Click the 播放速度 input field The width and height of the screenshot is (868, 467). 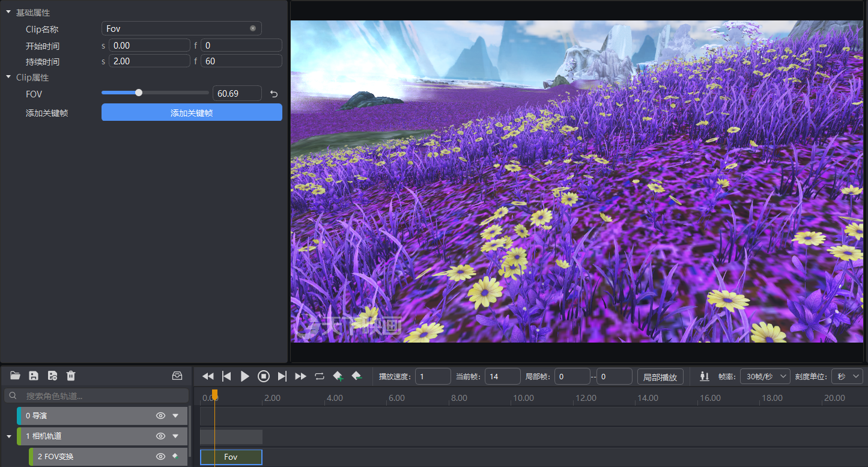(433, 376)
